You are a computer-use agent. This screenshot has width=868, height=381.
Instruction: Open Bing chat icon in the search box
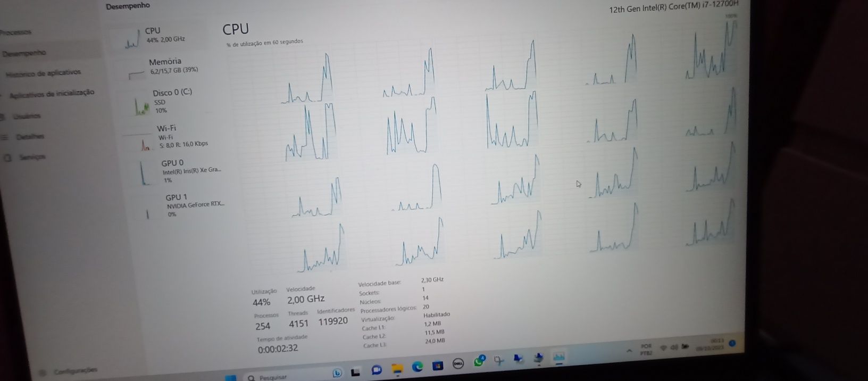pos(337,373)
